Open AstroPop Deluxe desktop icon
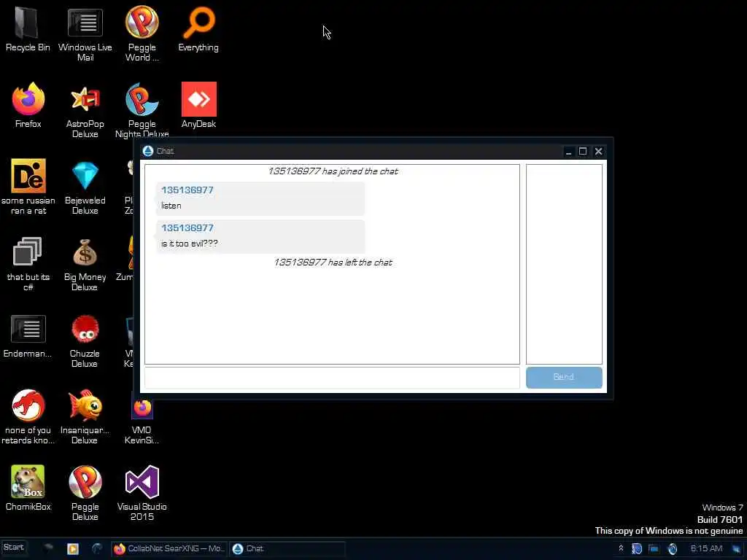747x560 pixels. tap(85, 111)
